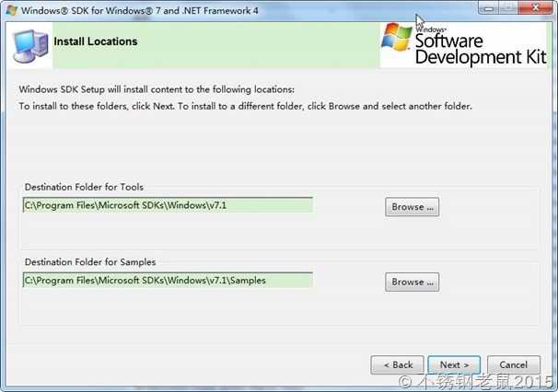Click Browse for Tools destination folder
This screenshot has width=558, height=392.
point(412,207)
